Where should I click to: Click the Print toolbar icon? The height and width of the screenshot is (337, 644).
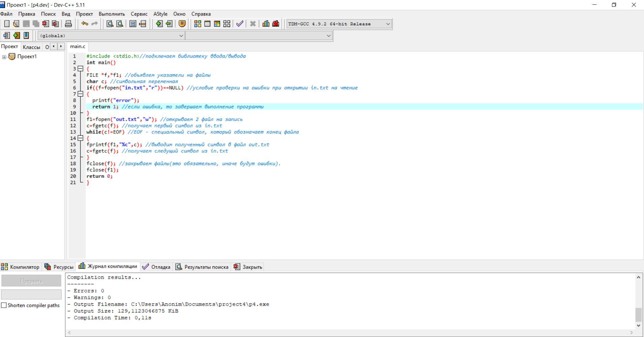(68, 24)
